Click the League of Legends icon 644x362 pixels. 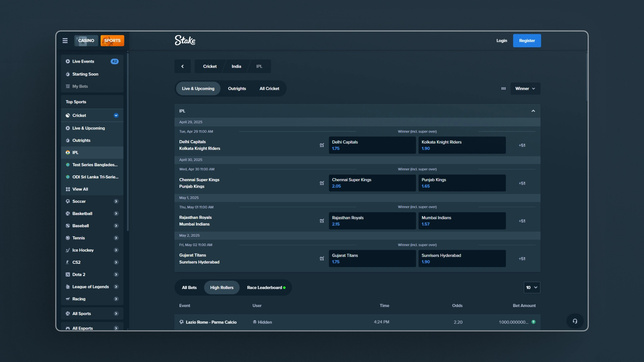68,287
